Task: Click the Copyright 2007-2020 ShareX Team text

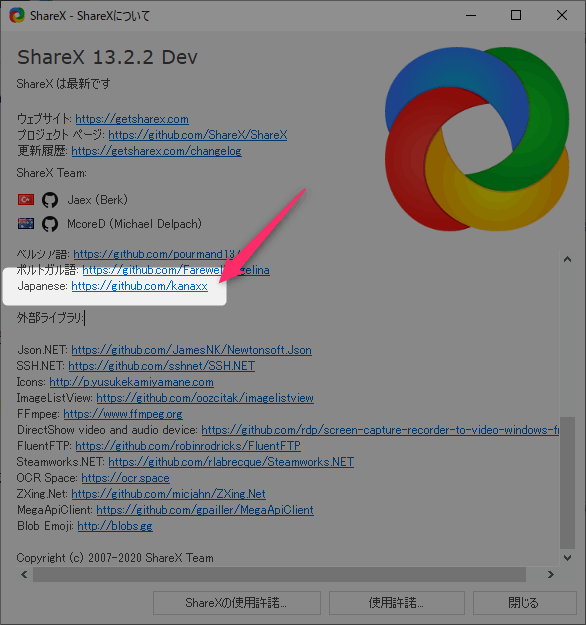Action: (x=115, y=558)
